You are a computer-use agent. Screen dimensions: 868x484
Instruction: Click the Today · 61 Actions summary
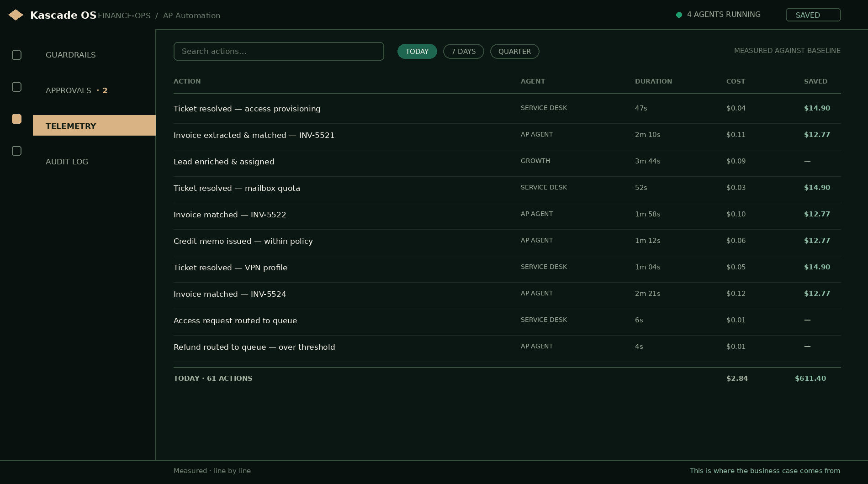click(x=213, y=379)
